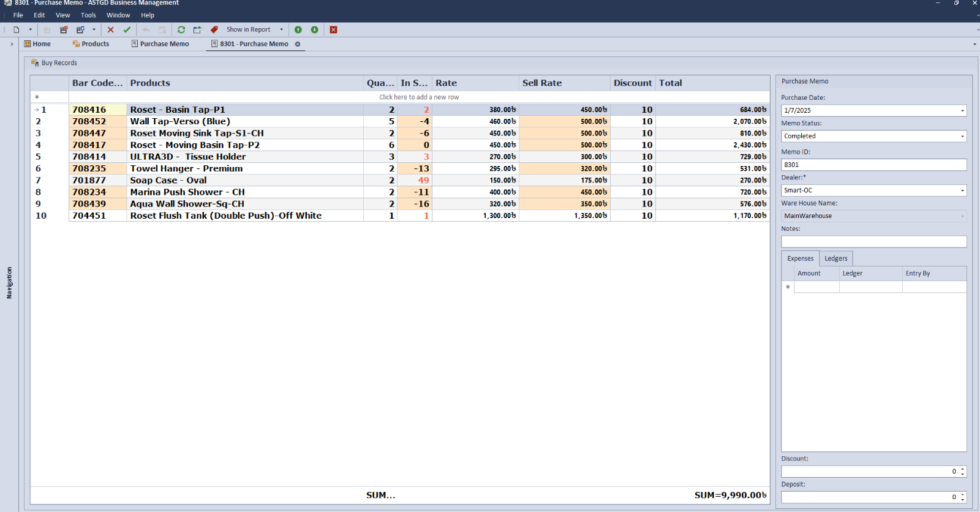Open the dropdown arrow beside New icon
Image resolution: width=980 pixels, height=512 pixels.
click(31, 29)
